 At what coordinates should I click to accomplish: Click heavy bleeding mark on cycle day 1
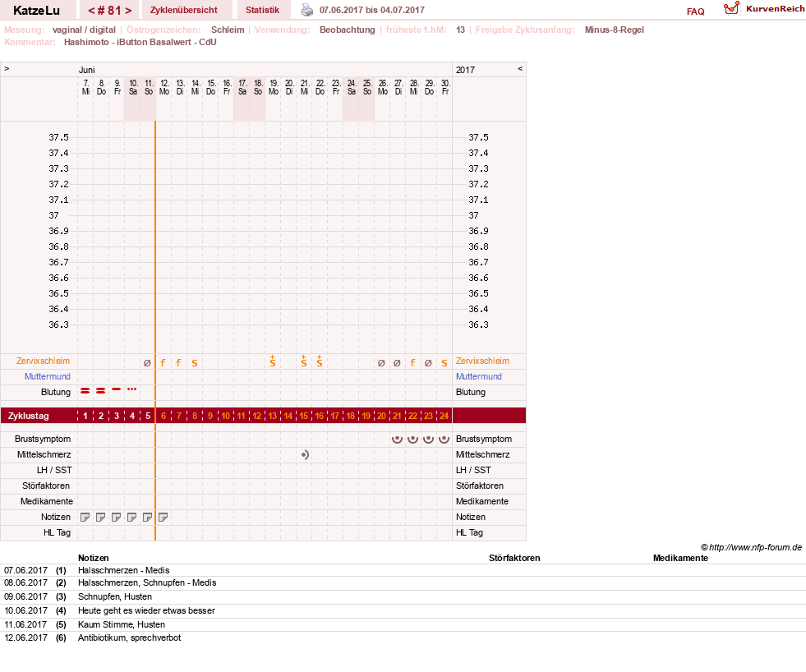click(x=85, y=391)
